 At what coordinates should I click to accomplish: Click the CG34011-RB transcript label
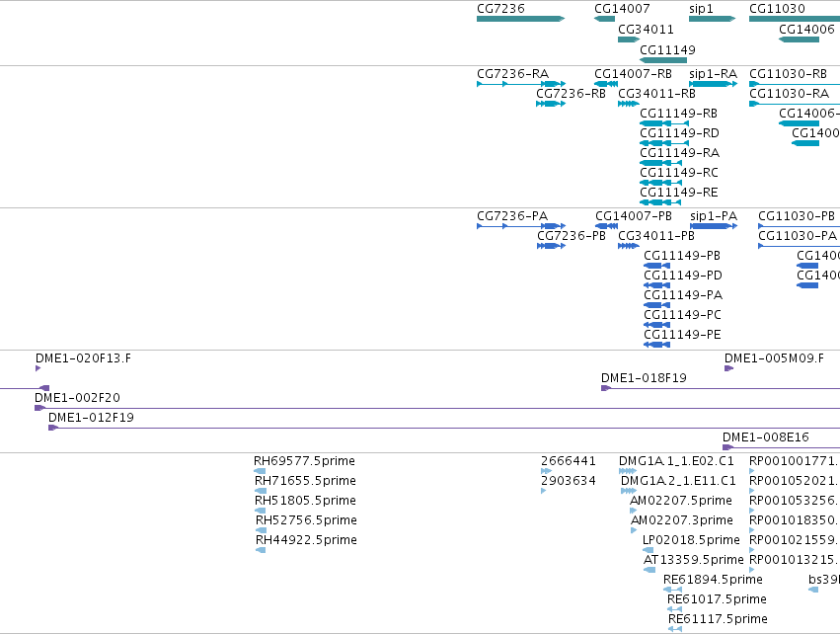pos(656,94)
